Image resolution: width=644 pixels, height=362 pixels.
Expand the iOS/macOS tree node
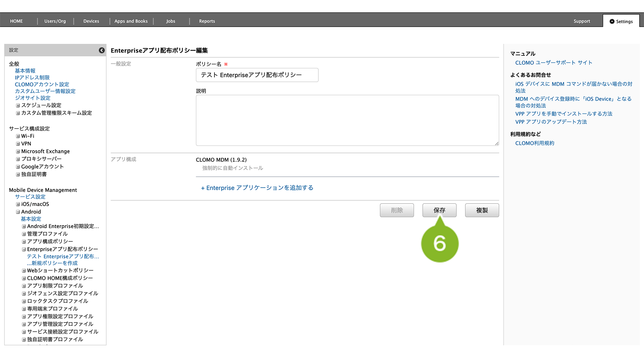coord(18,204)
